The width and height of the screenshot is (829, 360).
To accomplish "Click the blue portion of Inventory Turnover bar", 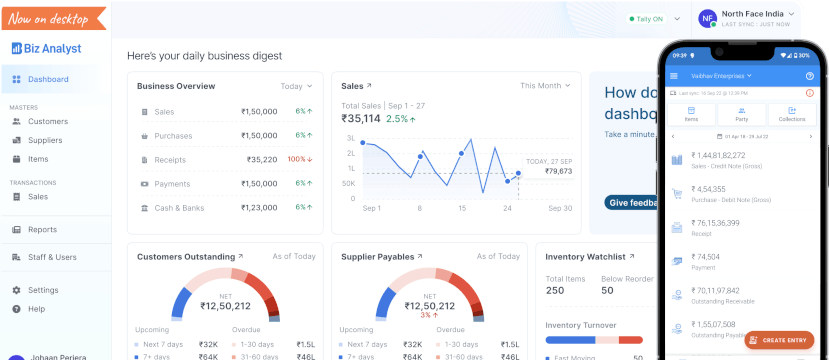I will [570, 340].
